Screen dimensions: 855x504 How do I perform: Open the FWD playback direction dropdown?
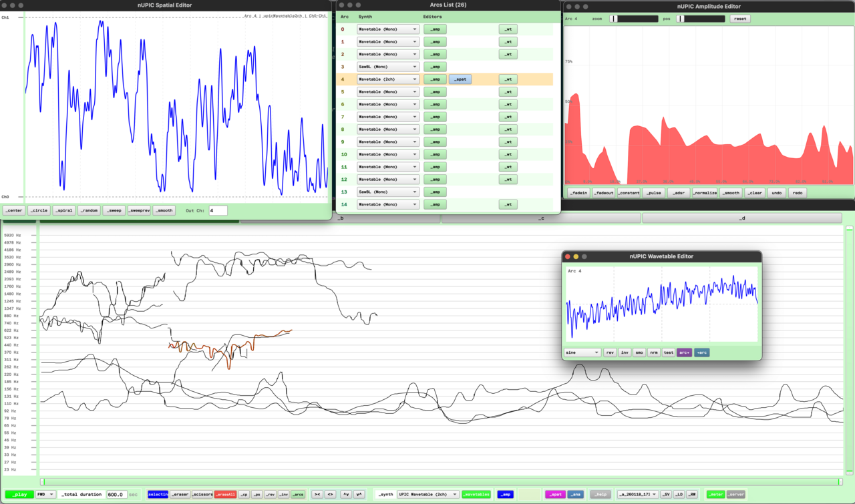click(x=46, y=495)
